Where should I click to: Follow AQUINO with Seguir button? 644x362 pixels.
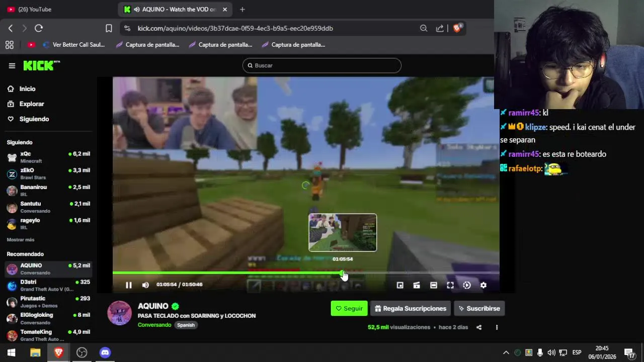(349, 308)
